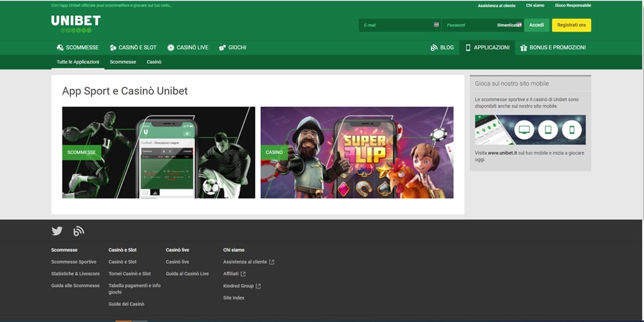644x322 pixels.
Task: Open the Casino app banner image
Action: [x=357, y=153]
